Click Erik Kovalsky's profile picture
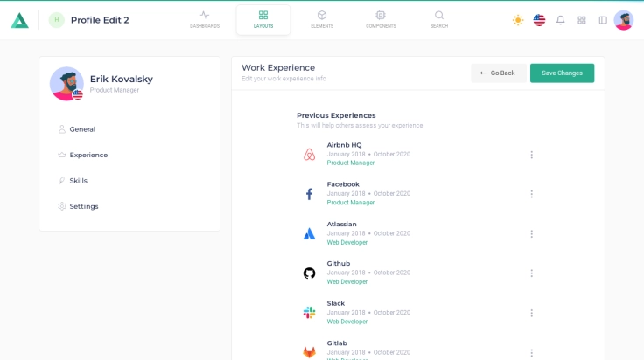The width and height of the screenshot is (644, 360). (x=66, y=84)
